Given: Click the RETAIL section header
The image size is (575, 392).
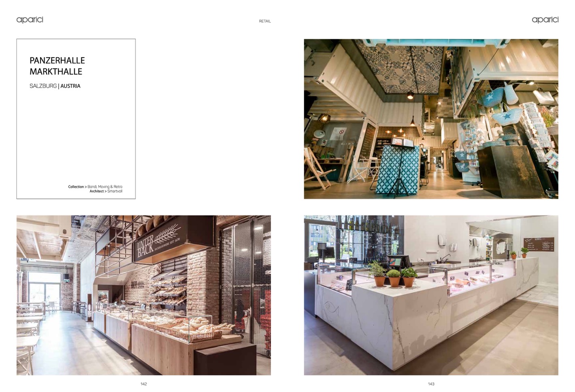Looking at the screenshot, I should (265, 21).
